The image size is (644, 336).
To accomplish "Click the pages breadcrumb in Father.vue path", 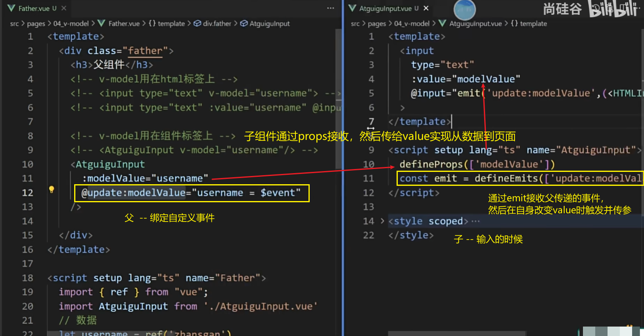I will tap(36, 23).
